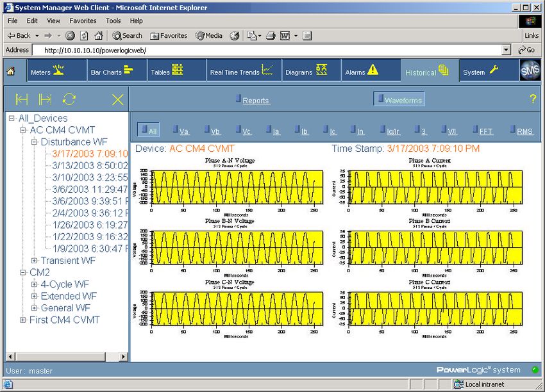
Task: Open the V/I waveform view
Action: [x=449, y=131]
